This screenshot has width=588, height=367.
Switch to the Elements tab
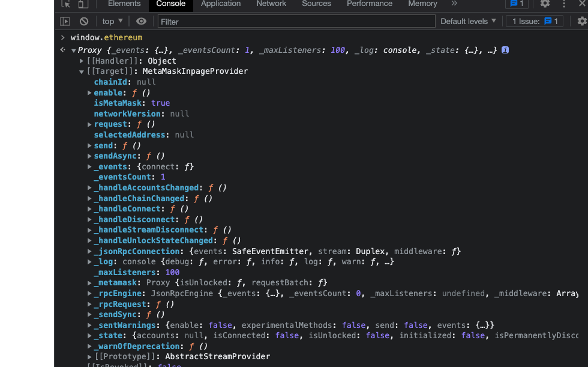pyautogui.click(x=124, y=4)
